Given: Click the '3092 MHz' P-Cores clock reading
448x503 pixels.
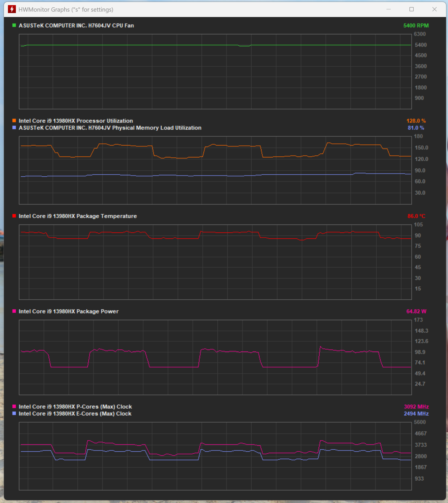Looking at the screenshot, I should click(416, 407).
